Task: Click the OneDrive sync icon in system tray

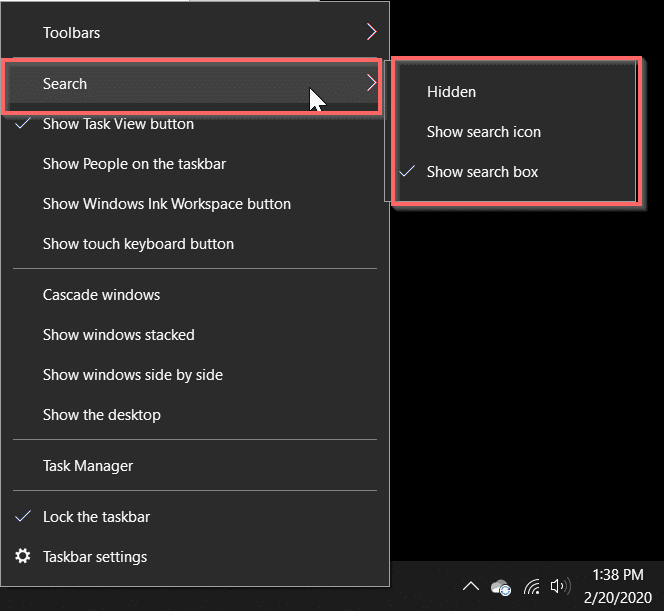Action: coord(501,587)
